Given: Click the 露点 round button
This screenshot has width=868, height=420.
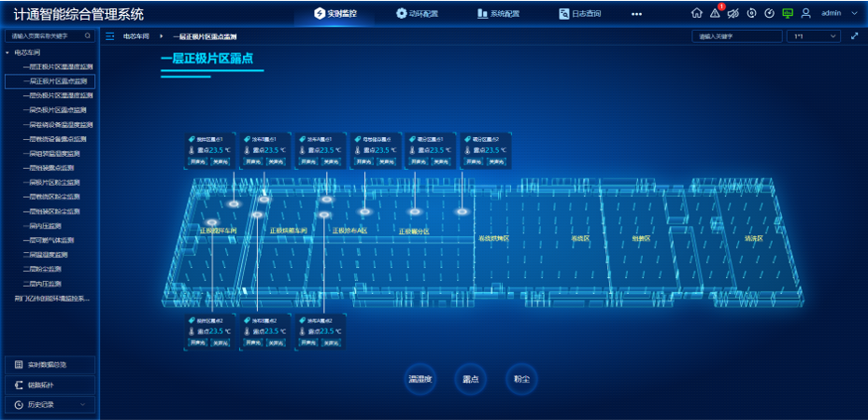Looking at the screenshot, I should pos(471,379).
